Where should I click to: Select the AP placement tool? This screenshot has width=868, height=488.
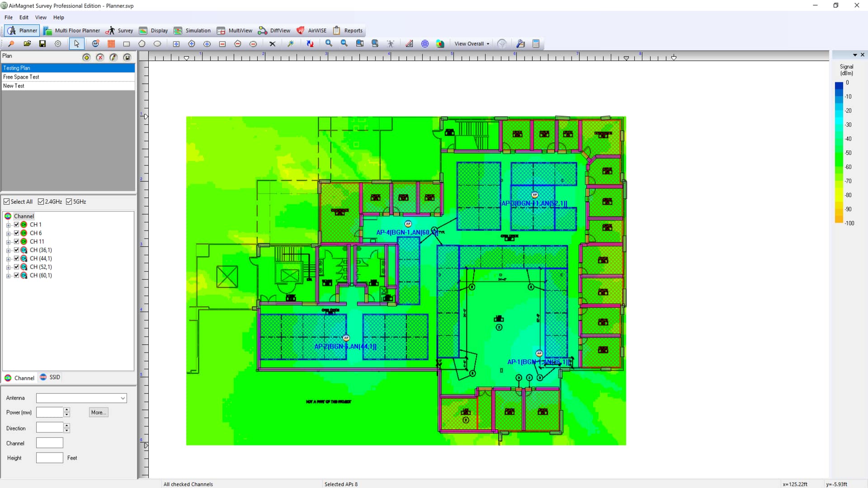click(x=95, y=43)
